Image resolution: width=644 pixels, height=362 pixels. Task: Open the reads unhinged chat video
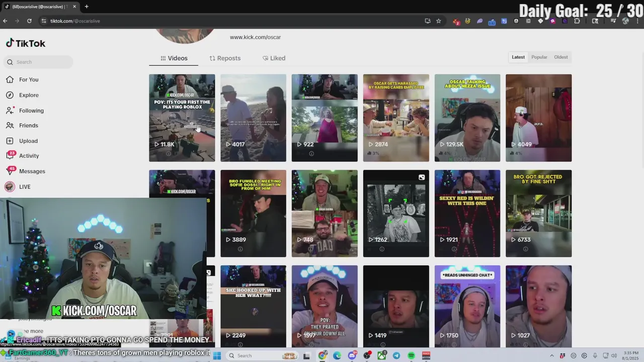467,306
